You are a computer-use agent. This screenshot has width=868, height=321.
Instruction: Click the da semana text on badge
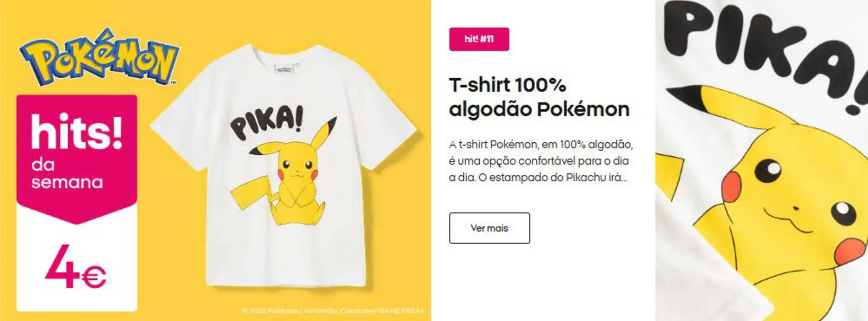click(67, 173)
